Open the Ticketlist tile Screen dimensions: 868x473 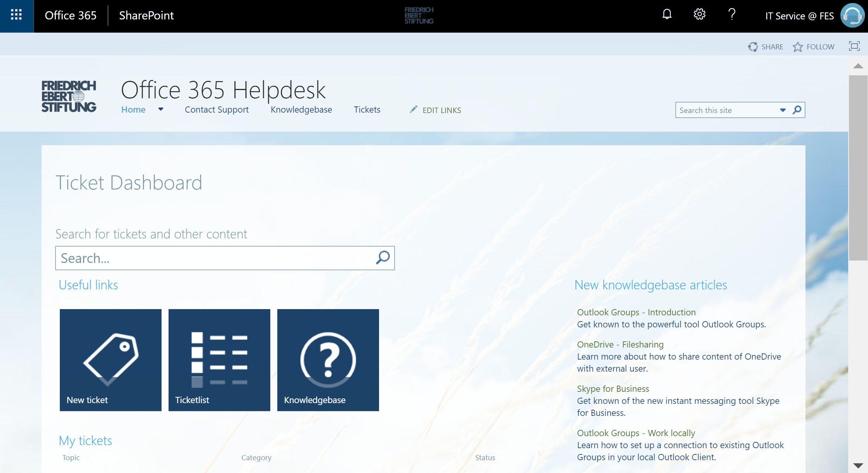tap(219, 360)
